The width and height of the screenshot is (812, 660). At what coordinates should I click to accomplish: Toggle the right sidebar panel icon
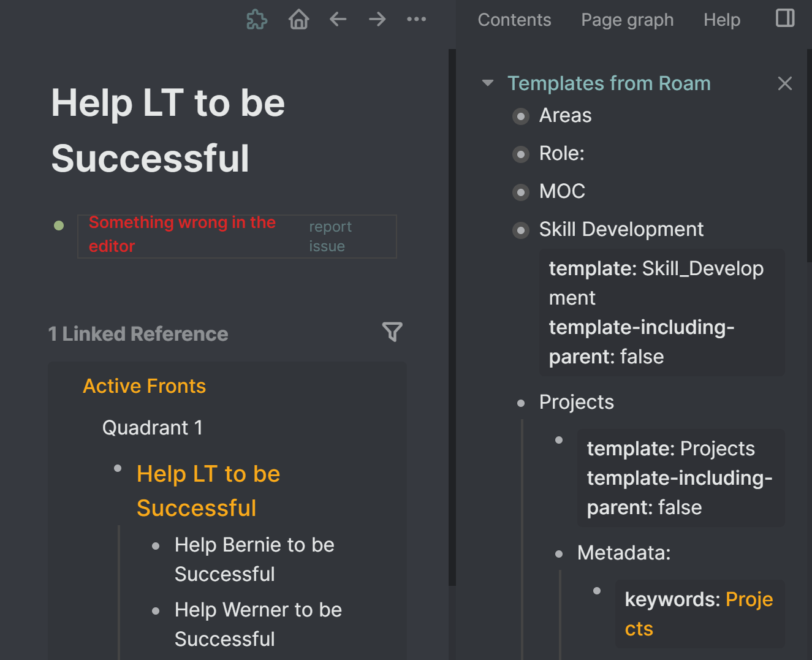click(x=784, y=18)
